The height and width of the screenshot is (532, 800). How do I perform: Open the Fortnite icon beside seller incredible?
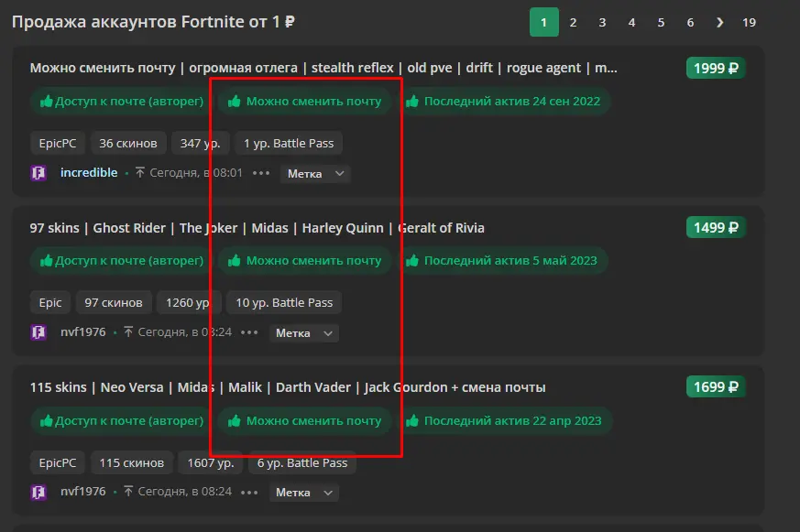tap(38, 173)
